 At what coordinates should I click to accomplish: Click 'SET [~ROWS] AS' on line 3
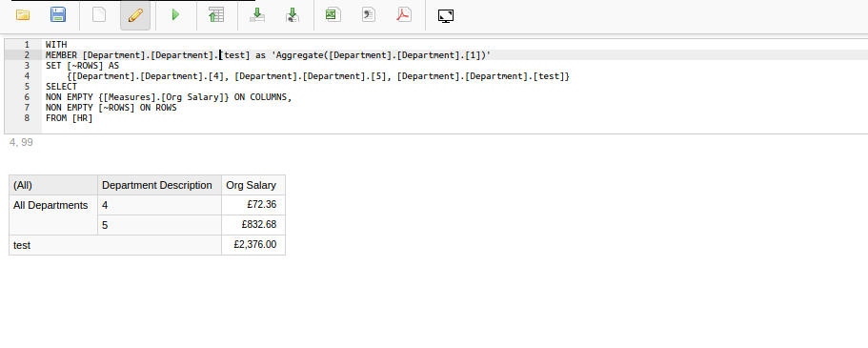[82, 66]
